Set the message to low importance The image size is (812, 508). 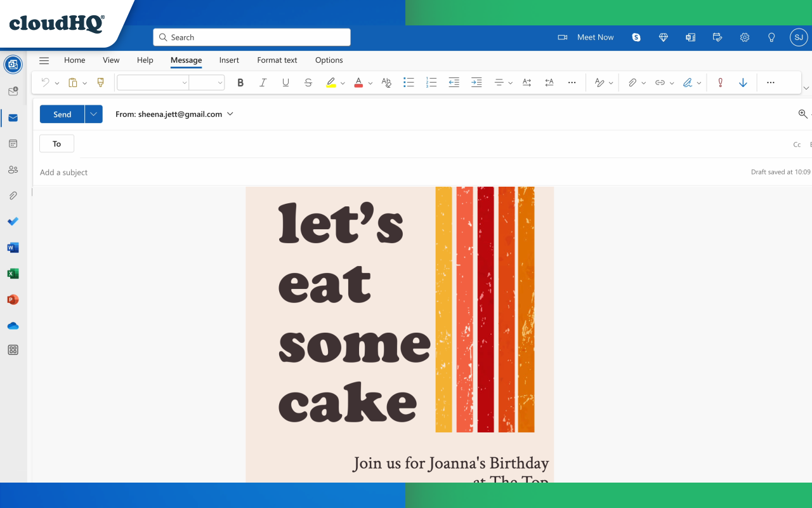(x=743, y=82)
